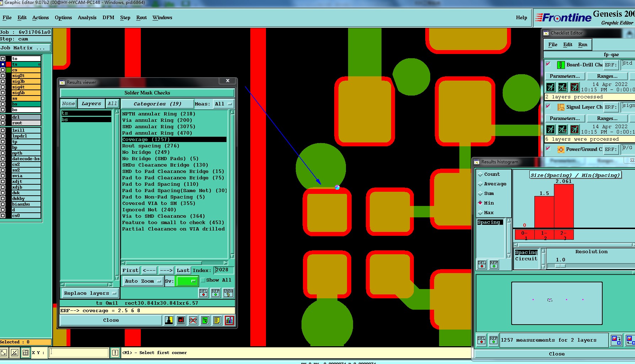This screenshot has width=635, height=364.
Task: Open Actions menu
Action: coord(41,17)
